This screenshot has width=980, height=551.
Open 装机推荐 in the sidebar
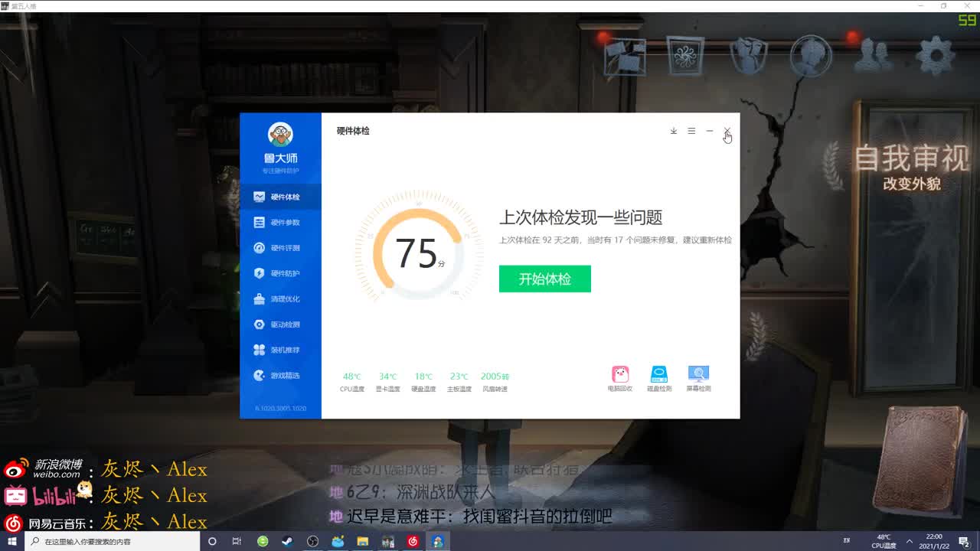280,350
